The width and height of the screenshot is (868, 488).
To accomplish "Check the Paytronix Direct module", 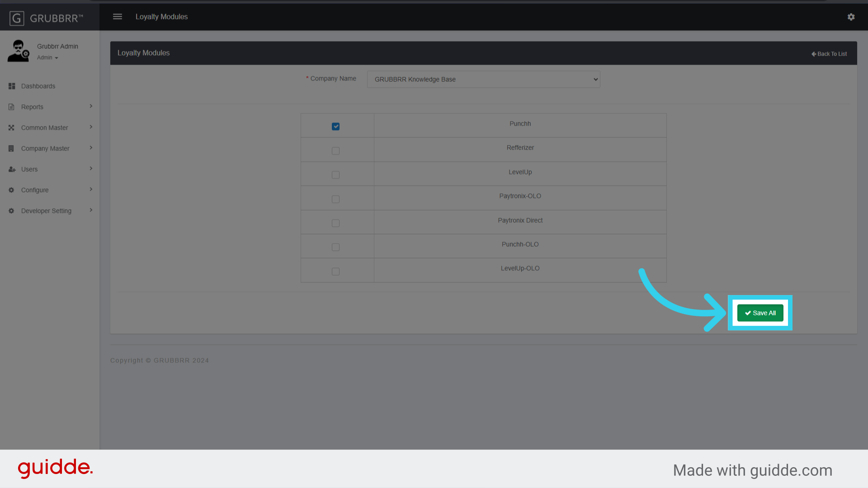I will pos(335,223).
